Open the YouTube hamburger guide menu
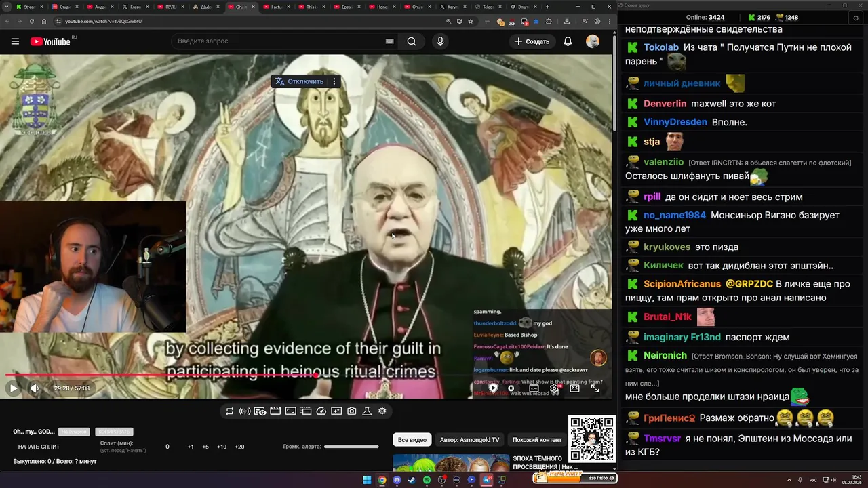This screenshot has width=868, height=488. click(x=15, y=41)
